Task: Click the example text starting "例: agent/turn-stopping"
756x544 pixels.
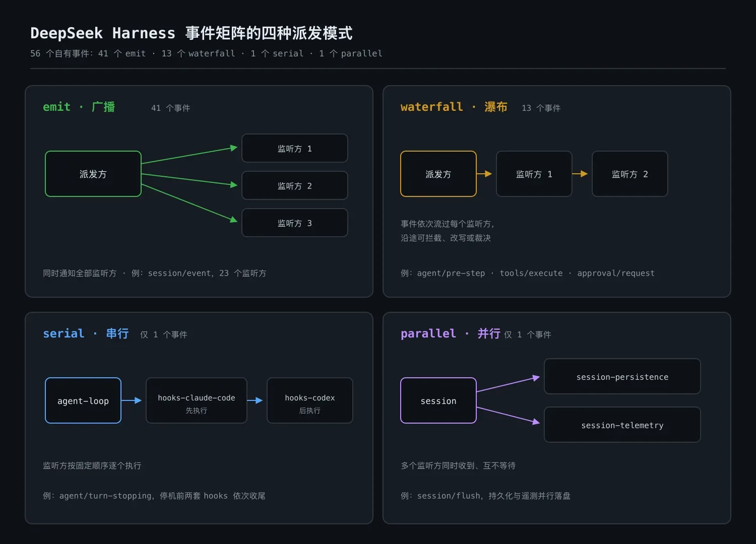Action: coord(154,496)
